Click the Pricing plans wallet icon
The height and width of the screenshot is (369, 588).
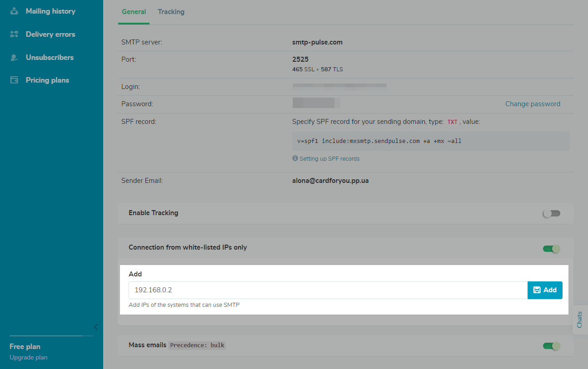(x=14, y=80)
